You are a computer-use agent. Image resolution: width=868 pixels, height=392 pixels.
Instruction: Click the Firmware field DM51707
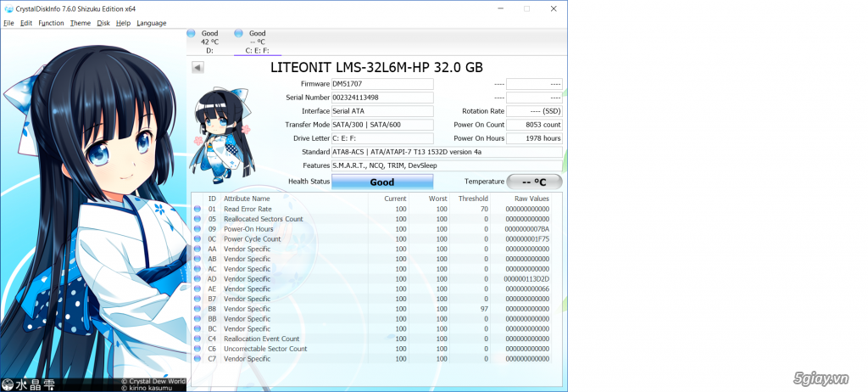click(381, 84)
